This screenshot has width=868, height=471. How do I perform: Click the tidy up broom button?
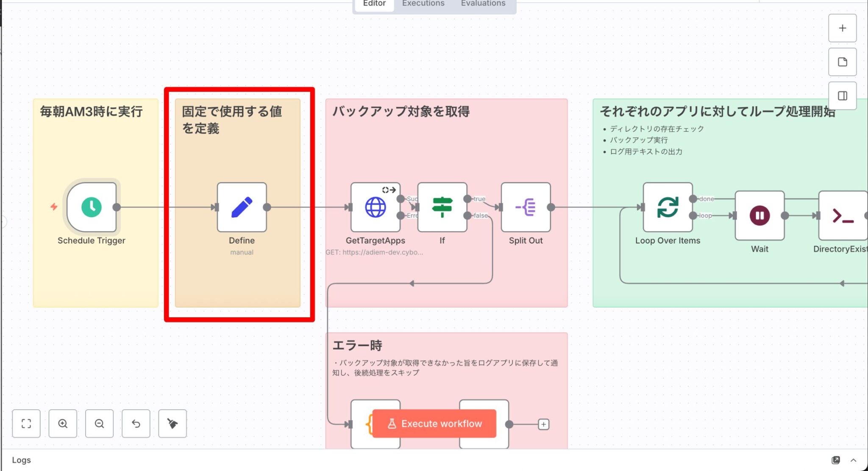[x=172, y=424]
